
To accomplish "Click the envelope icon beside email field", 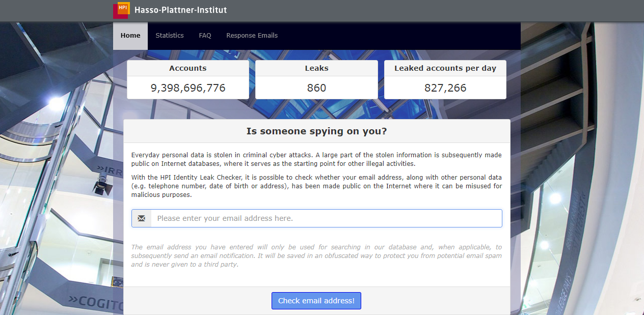I will click(141, 218).
